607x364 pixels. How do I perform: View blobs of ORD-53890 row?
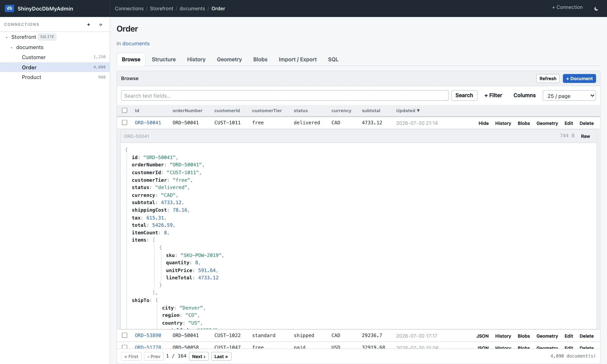coord(524,336)
